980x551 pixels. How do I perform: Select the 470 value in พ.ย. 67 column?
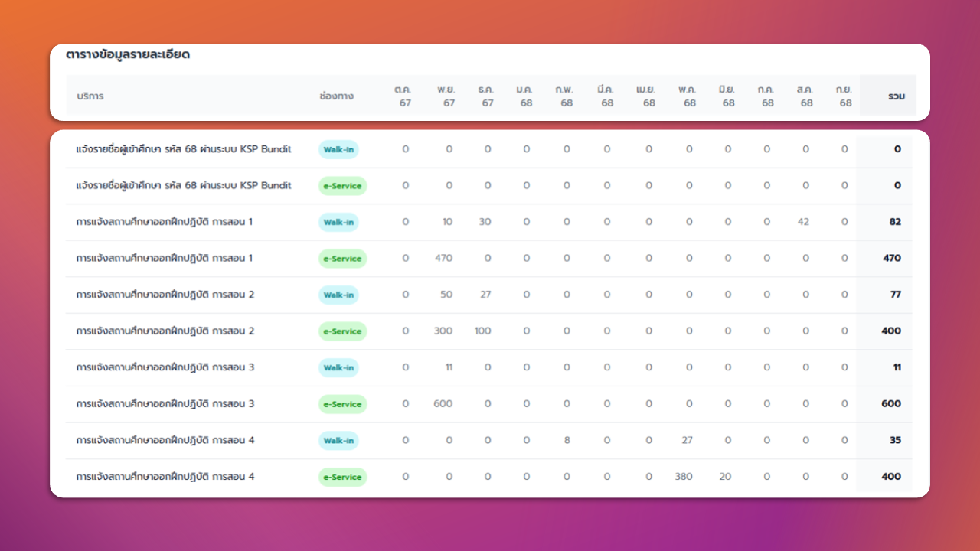[x=444, y=259]
